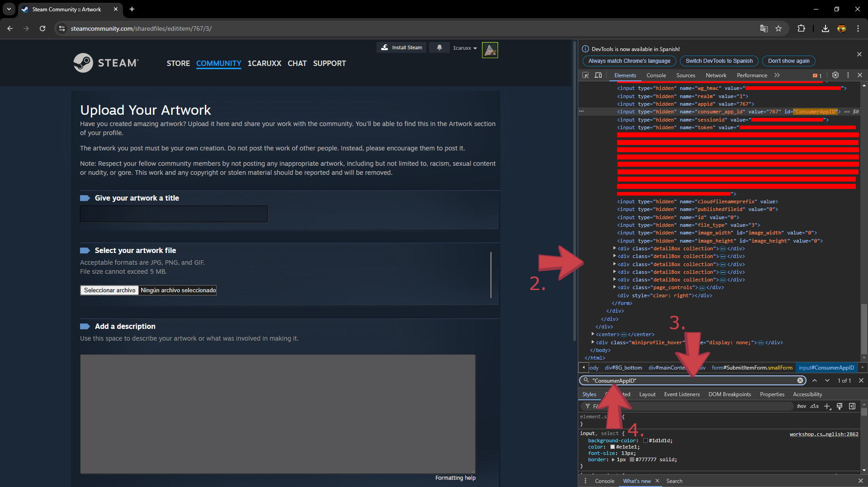Expand the page_controls div node
The image size is (868, 487).
click(x=614, y=287)
